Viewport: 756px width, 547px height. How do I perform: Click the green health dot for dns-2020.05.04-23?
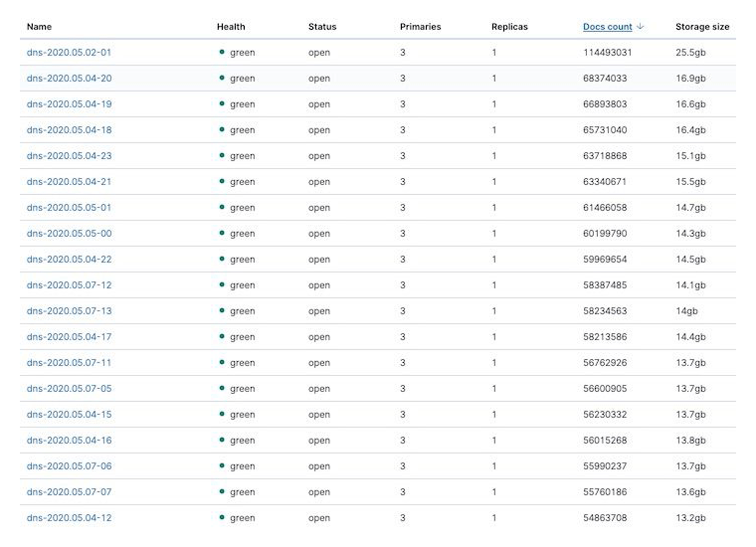[222, 155]
